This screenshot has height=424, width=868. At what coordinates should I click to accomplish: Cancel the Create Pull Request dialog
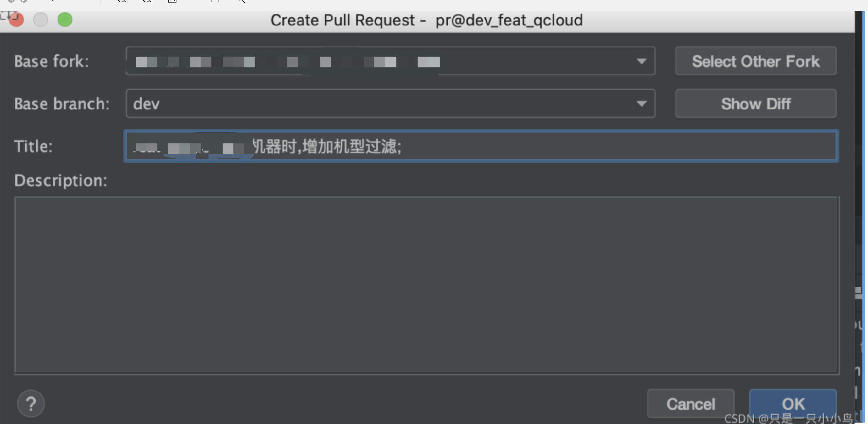pyautogui.click(x=691, y=404)
